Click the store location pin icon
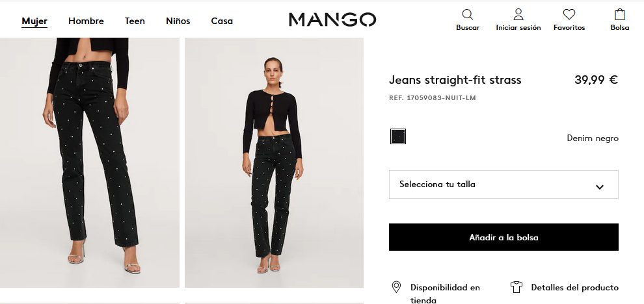Viewport: 644px width, 304px height. (x=396, y=287)
